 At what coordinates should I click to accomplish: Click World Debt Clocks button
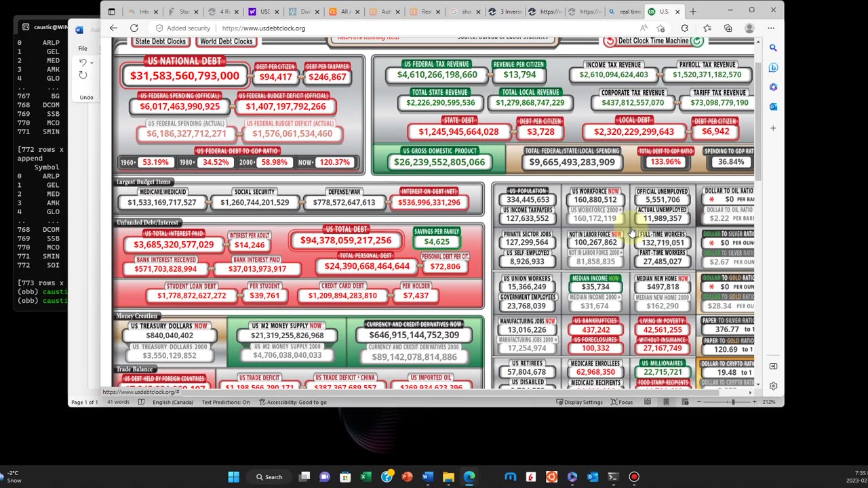pos(226,41)
